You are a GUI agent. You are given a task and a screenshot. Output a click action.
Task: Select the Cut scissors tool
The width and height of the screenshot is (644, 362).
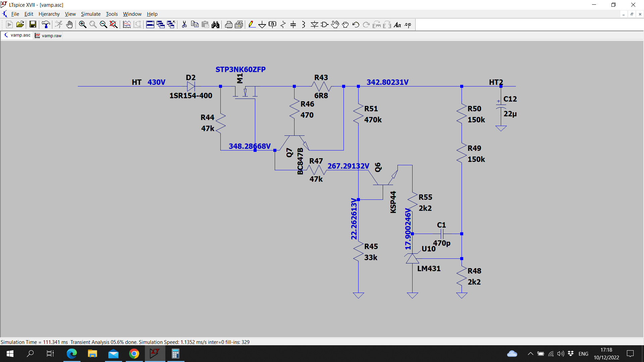click(184, 24)
